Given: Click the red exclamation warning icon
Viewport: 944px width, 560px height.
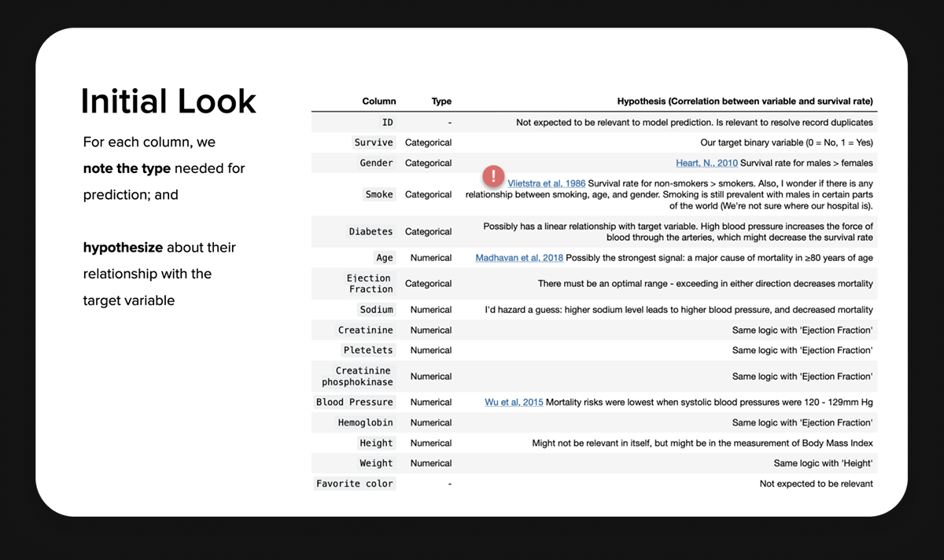Looking at the screenshot, I should [493, 175].
